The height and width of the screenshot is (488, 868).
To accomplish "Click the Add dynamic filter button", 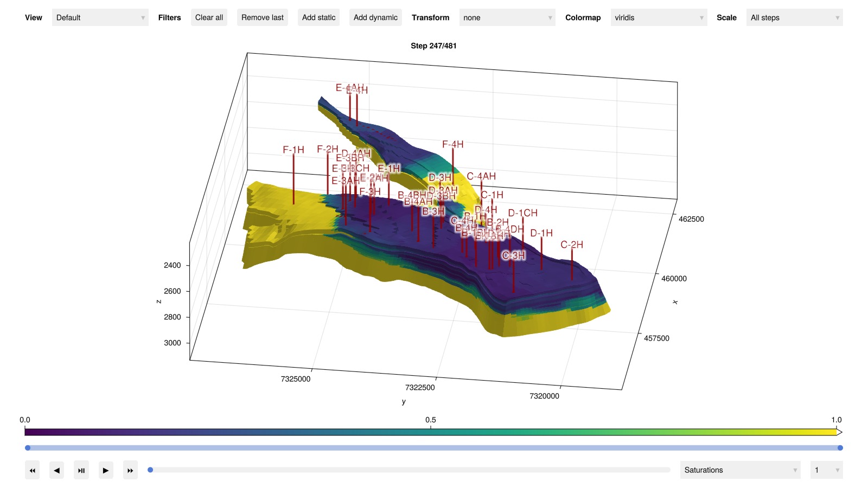I will pyautogui.click(x=375, y=17).
